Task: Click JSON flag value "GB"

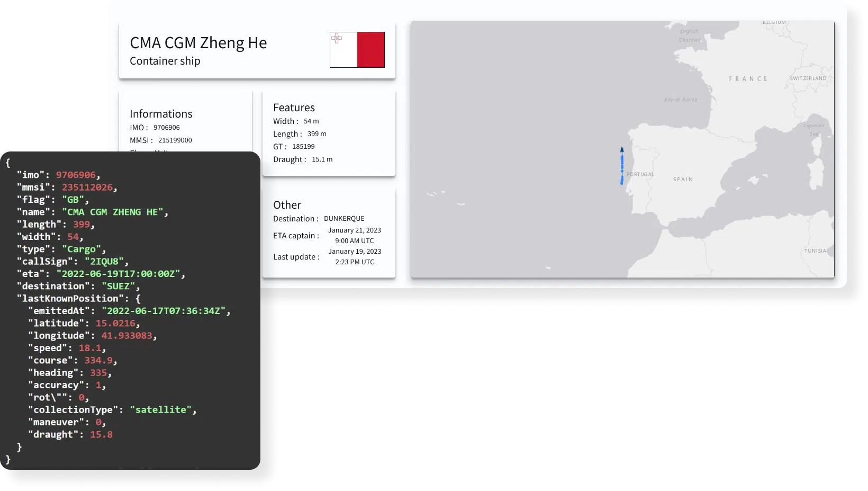Action: tap(73, 200)
